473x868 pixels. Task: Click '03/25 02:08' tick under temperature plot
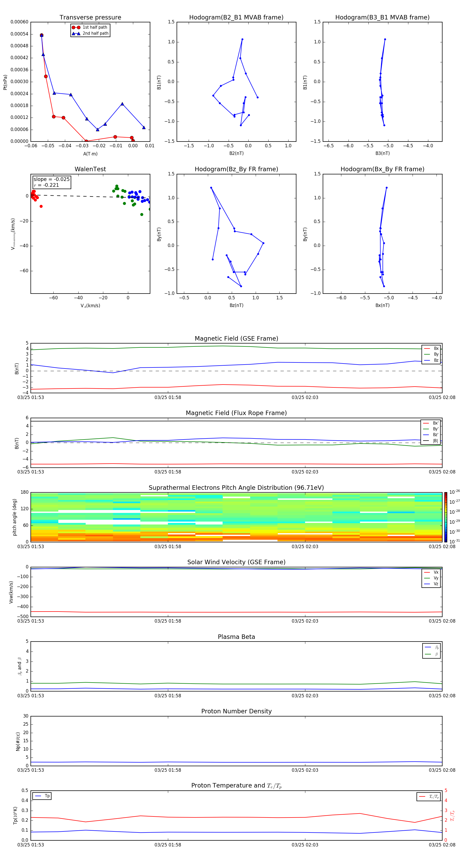[x=442, y=845]
